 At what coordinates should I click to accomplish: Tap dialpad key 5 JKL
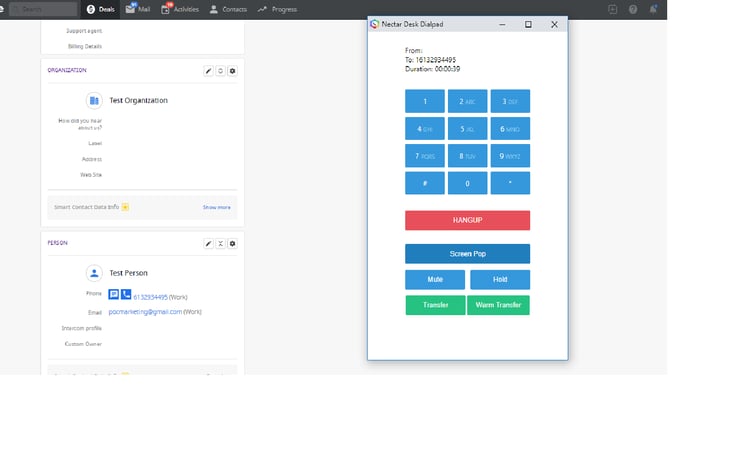pyautogui.click(x=467, y=129)
